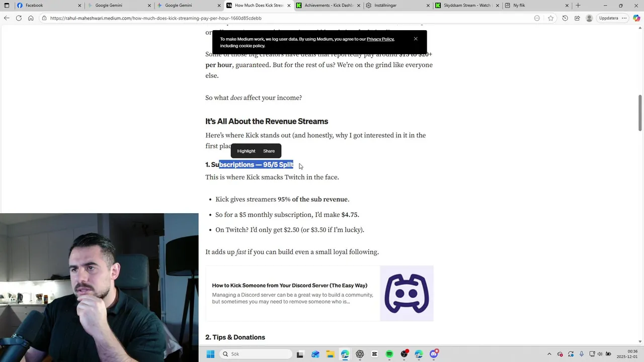Open the browser home page icon
The width and height of the screenshot is (644, 362).
pyautogui.click(x=31, y=18)
